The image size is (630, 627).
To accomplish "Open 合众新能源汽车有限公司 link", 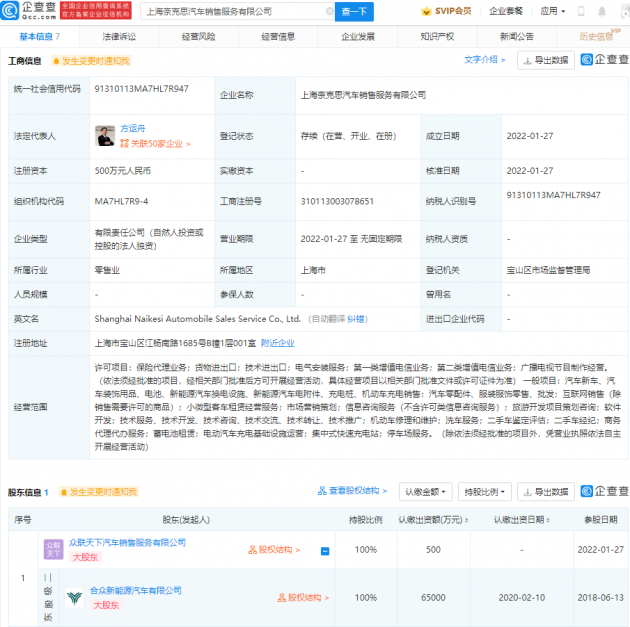I will (x=135, y=590).
